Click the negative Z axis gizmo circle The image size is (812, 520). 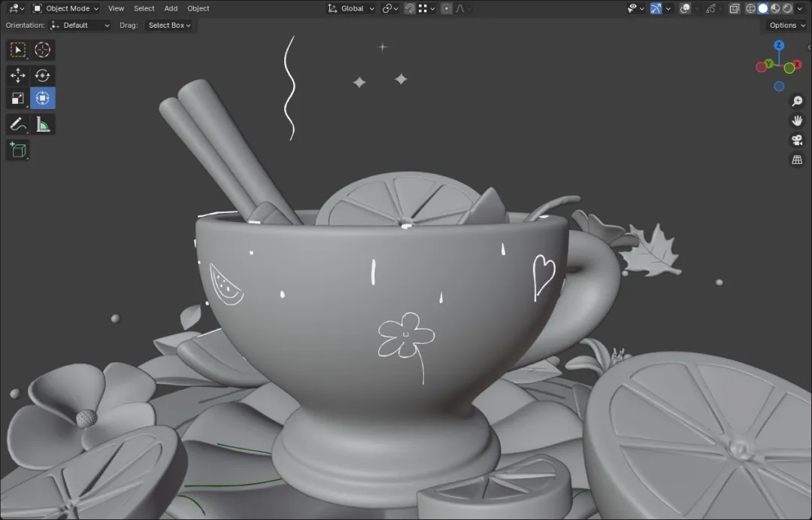point(779,87)
